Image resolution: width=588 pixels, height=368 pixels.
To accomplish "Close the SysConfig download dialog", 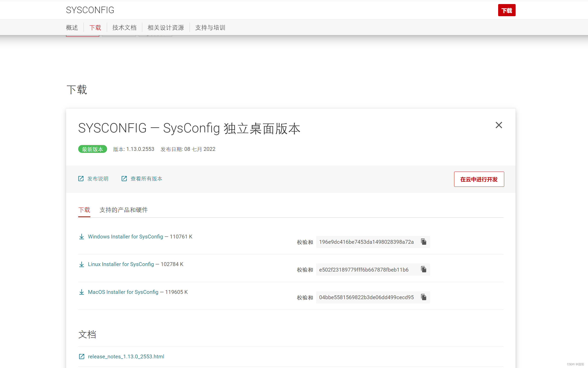I will point(499,125).
